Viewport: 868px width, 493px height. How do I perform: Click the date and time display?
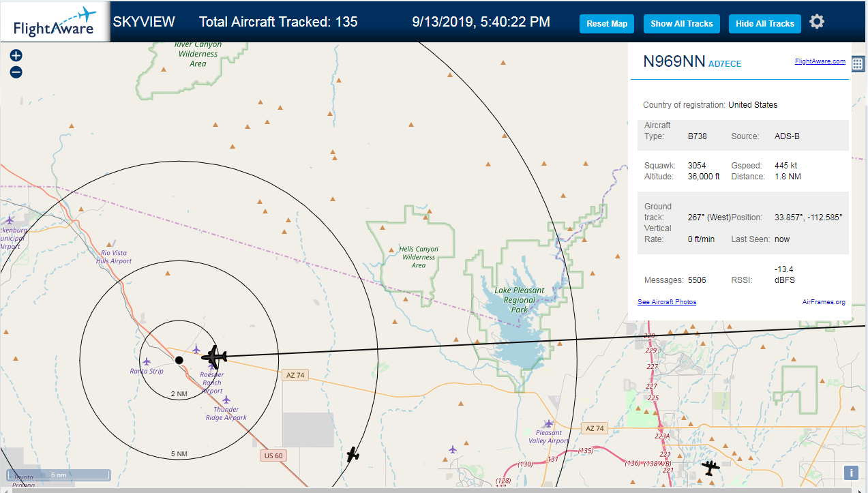pos(481,22)
